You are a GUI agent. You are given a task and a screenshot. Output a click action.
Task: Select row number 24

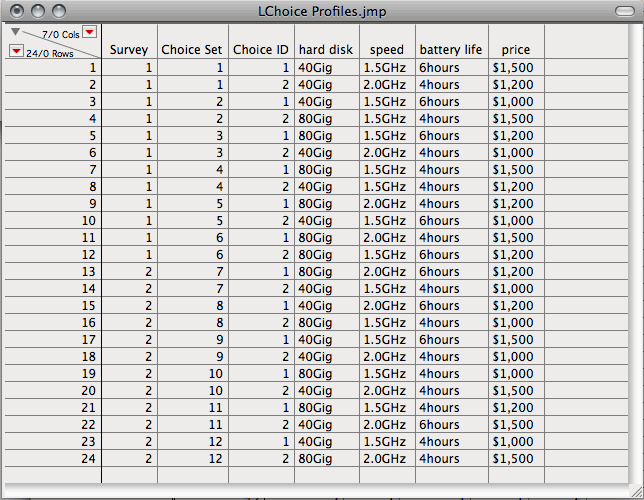(53, 459)
